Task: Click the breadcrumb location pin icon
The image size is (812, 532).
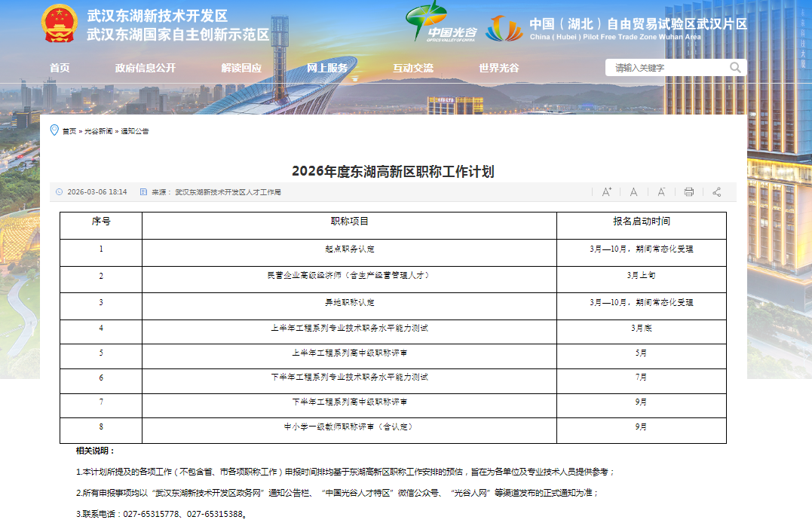Action: tap(54, 130)
